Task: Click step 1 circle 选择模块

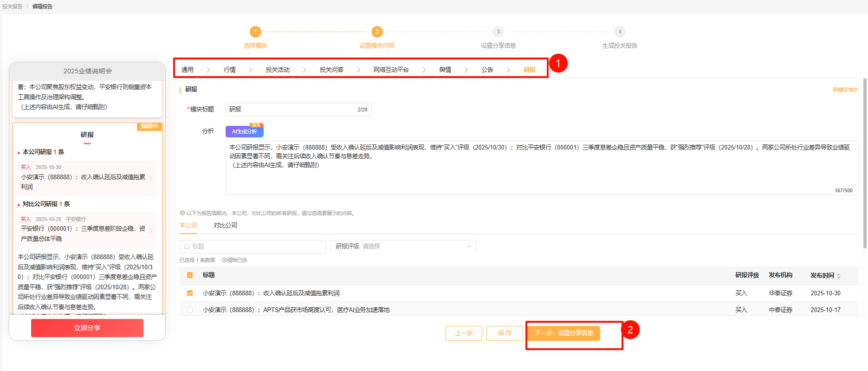Action: (255, 32)
